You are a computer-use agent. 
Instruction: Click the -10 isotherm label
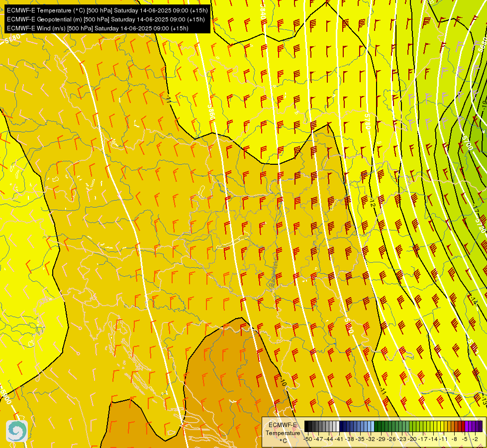click(x=283, y=382)
